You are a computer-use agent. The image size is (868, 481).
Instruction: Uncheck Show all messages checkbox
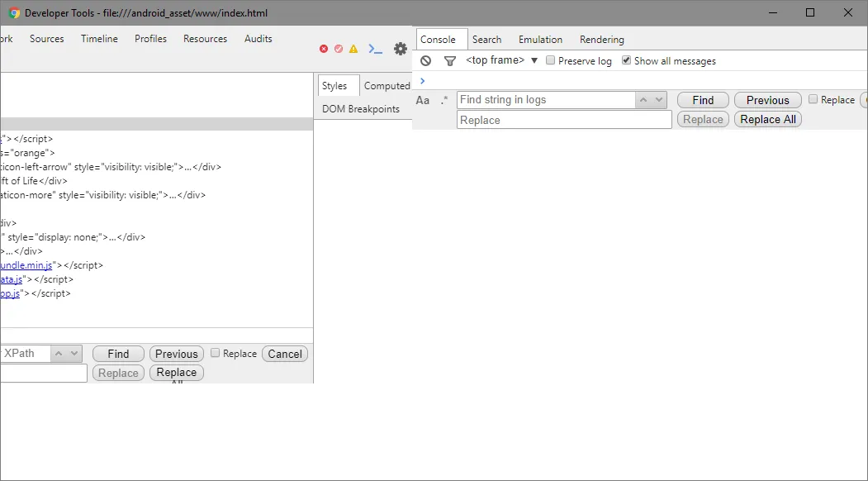click(x=626, y=60)
